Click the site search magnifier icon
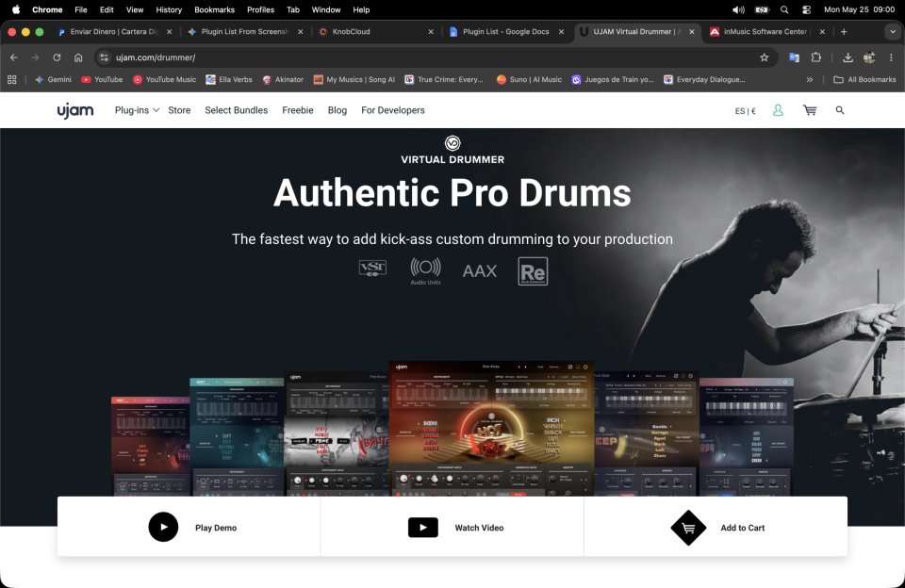905x588 pixels. [840, 110]
